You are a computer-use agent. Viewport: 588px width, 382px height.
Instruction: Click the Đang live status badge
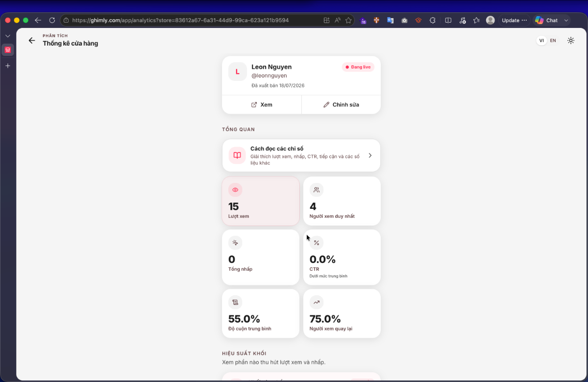click(x=358, y=67)
